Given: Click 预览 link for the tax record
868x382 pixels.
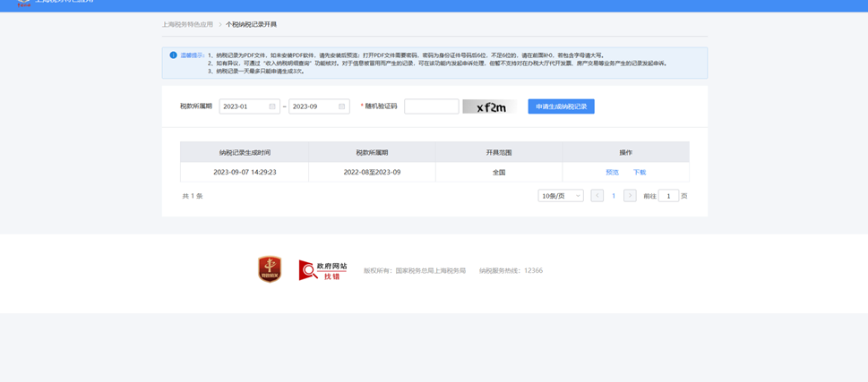Looking at the screenshot, I should 612,172.
